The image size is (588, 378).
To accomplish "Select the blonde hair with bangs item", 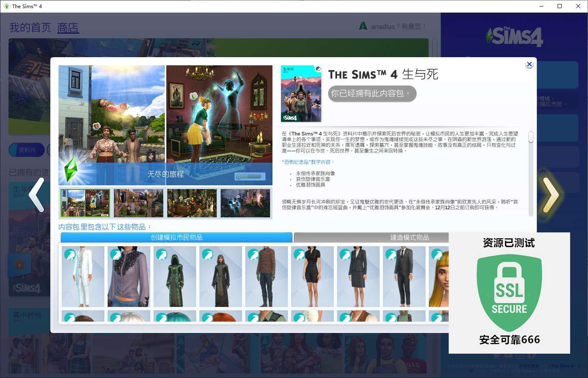I will [439, 277].
